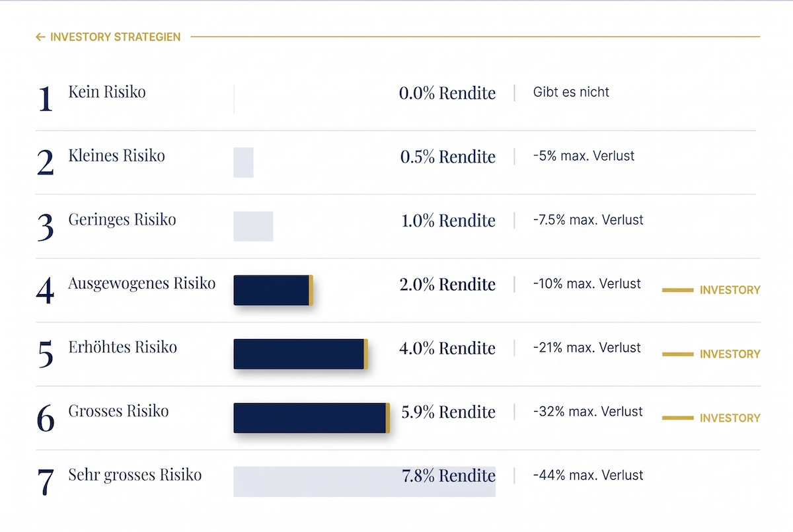
Task: Click the 2.0% Rendite text
Action: pyautogui.click(x=447, y=285)
